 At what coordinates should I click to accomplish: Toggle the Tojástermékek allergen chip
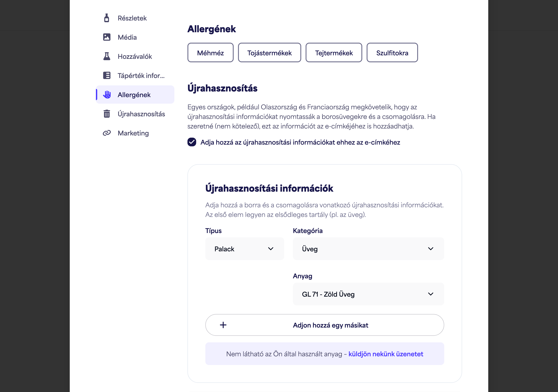(x=270, y=53)
